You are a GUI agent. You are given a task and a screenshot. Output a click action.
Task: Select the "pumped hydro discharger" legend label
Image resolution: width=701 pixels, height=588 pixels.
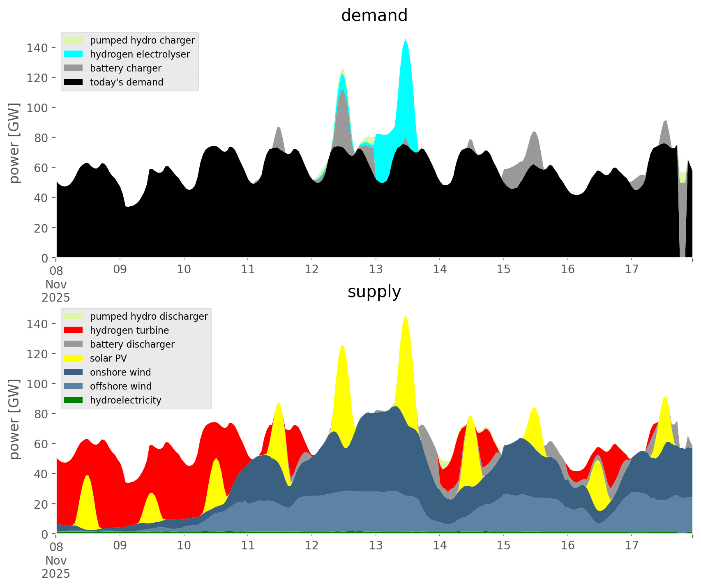coord(149,316)
